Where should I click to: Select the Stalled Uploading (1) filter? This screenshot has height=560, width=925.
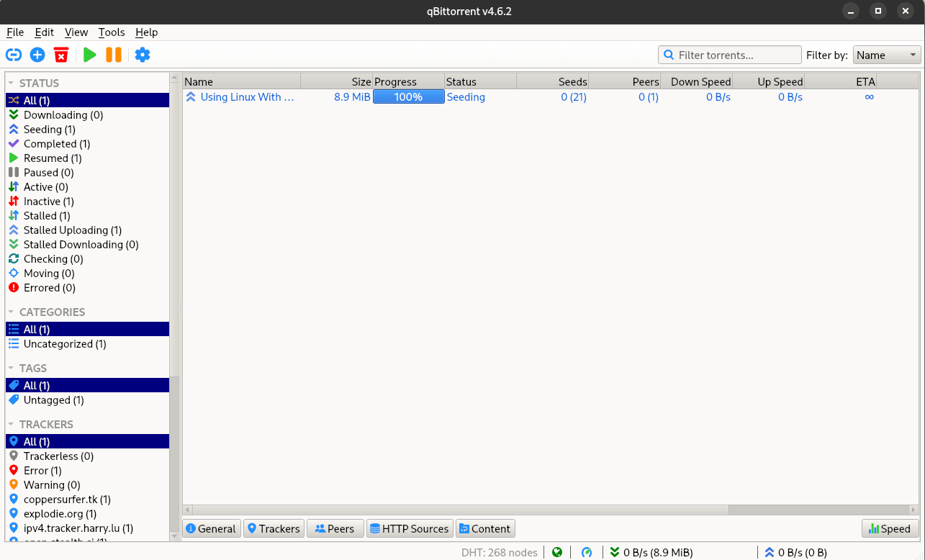pyautogui.click(x=88, y=230)
